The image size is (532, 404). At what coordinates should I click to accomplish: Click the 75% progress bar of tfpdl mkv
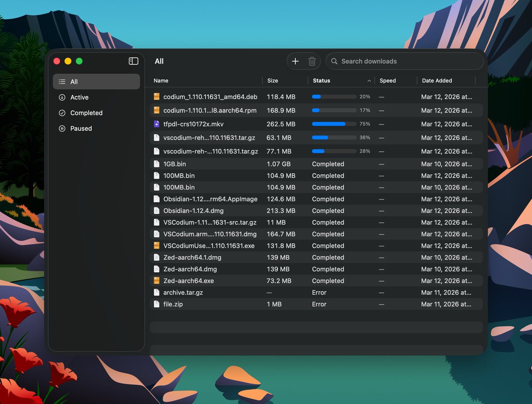334,124
